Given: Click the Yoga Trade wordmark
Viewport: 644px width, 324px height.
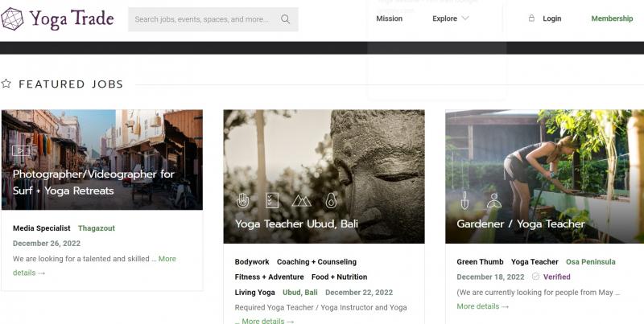Looking at the screenshot, I should coord(72,19).
